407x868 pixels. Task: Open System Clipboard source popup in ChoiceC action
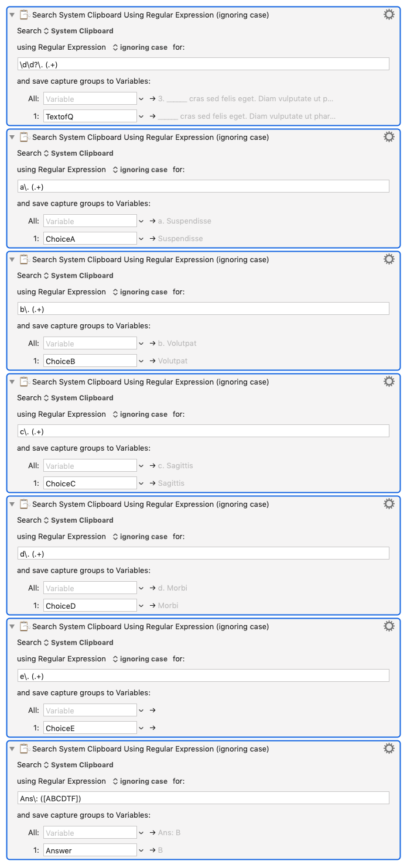(x=78, y=398)
